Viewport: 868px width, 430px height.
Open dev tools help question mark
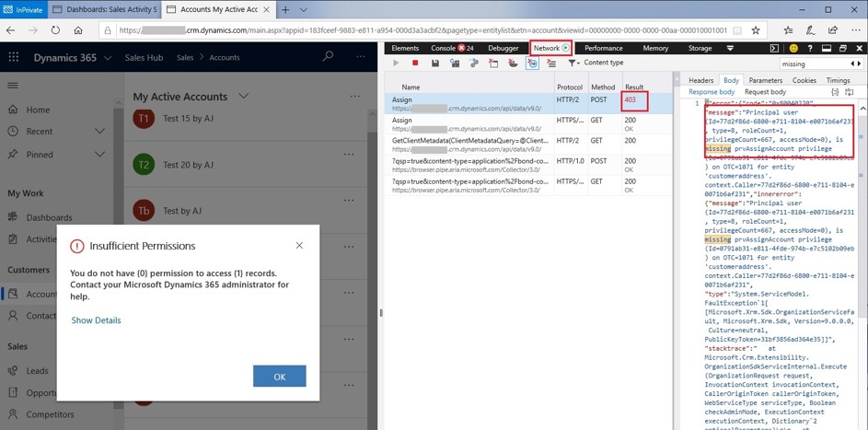[x=810, y=48]
